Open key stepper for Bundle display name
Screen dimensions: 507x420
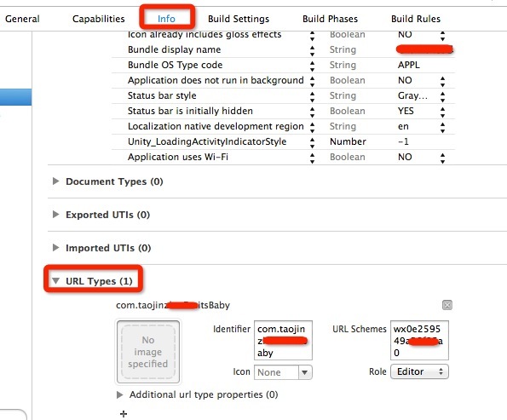[312, 50]
